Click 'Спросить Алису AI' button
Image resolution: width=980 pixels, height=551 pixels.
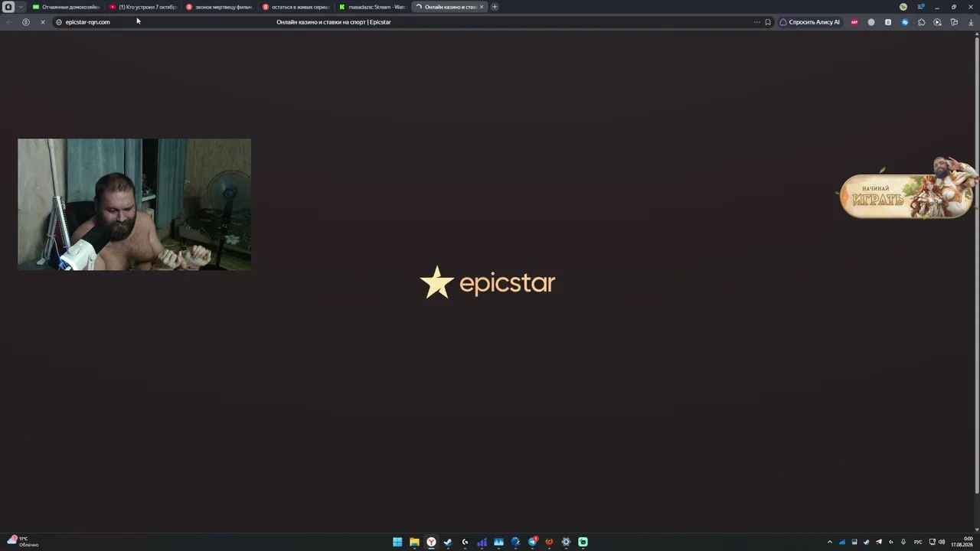click(809, 22)
